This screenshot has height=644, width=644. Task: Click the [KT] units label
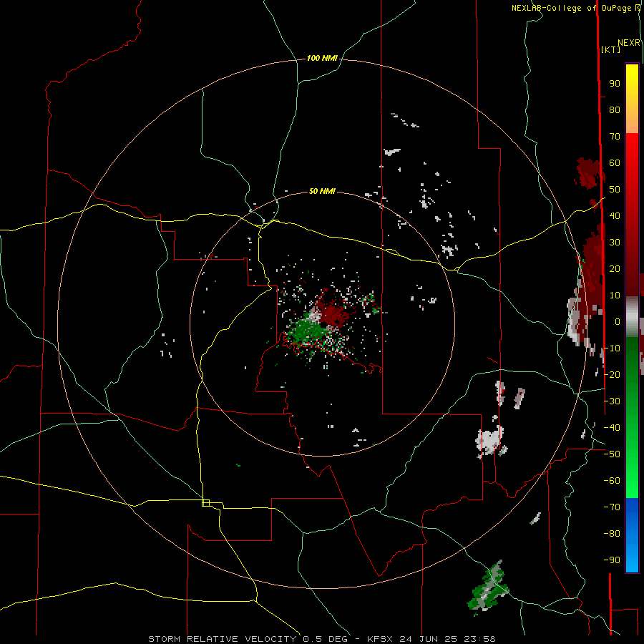click(x=611, y=49)
